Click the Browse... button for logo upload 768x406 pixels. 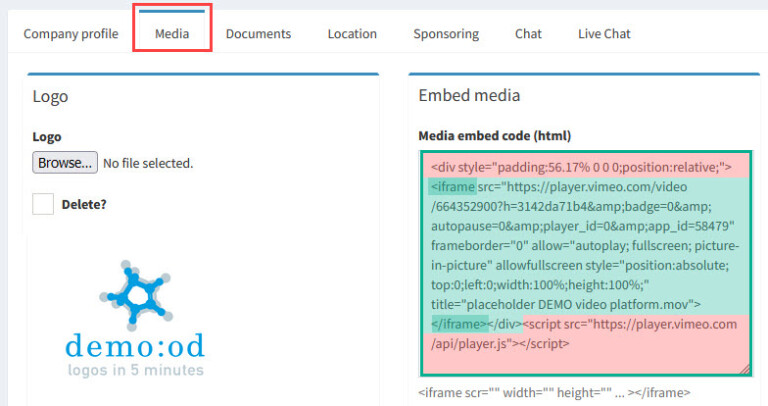tap(65, 163)
